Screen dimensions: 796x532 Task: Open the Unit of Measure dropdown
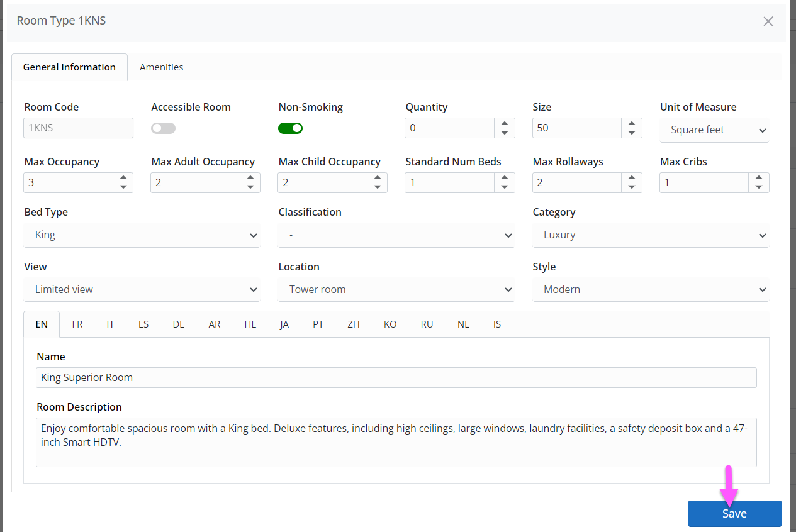714,130
